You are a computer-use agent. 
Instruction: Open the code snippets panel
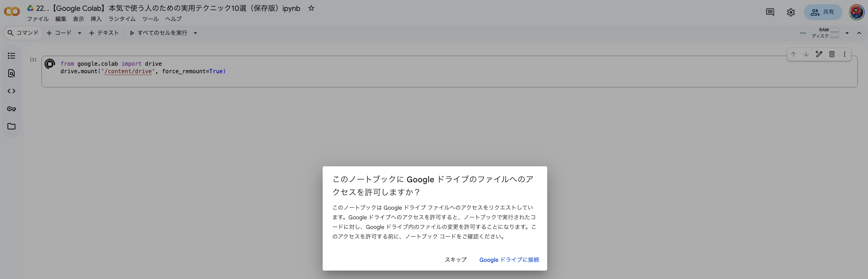coord(11,91)
